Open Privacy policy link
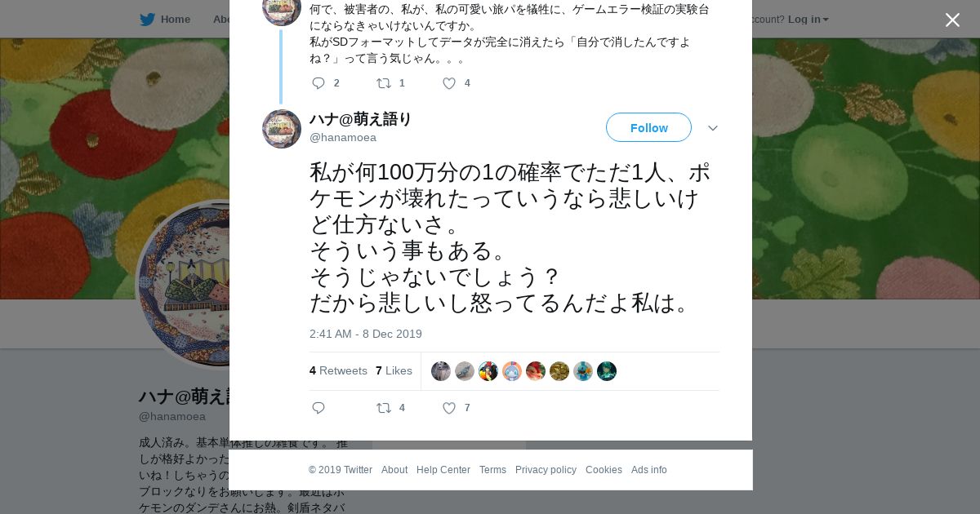The width and height of the screenshot is (980, 514). pos(546,470)
